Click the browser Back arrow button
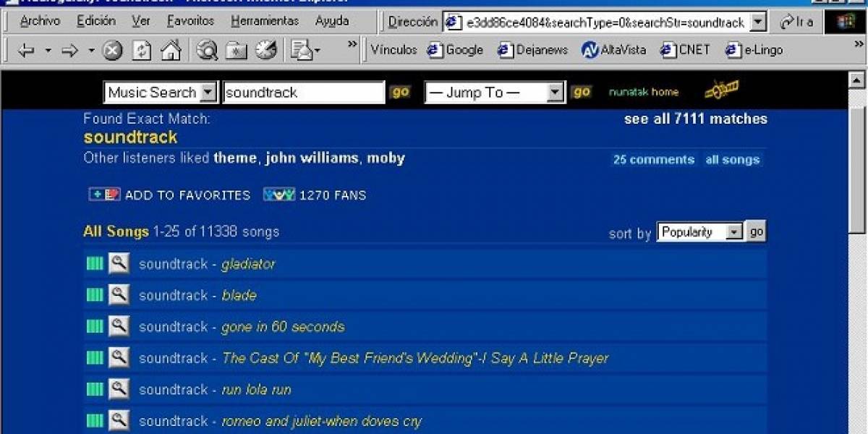The height and width of the screenshot is (434, 868). [26, 51]
